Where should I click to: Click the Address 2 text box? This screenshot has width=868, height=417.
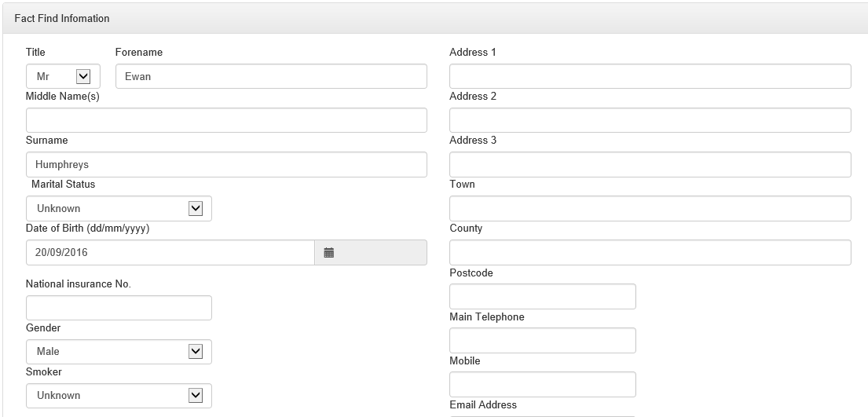650,121
